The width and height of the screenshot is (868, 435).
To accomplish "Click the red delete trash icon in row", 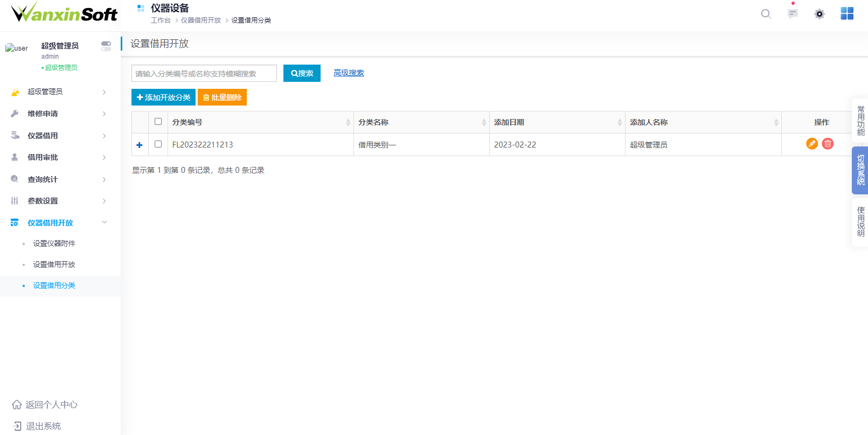I will point(828,144).
